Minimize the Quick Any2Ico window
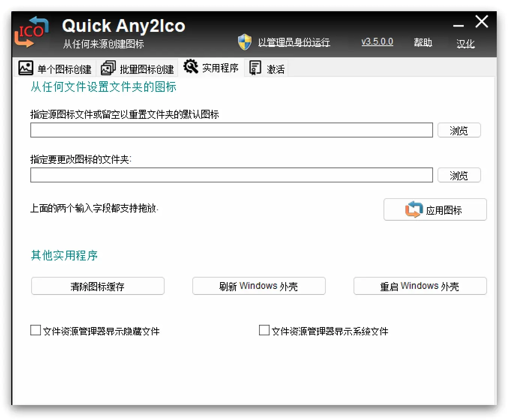The width and height of the screenshot is (508, 420). pos(458,25)
